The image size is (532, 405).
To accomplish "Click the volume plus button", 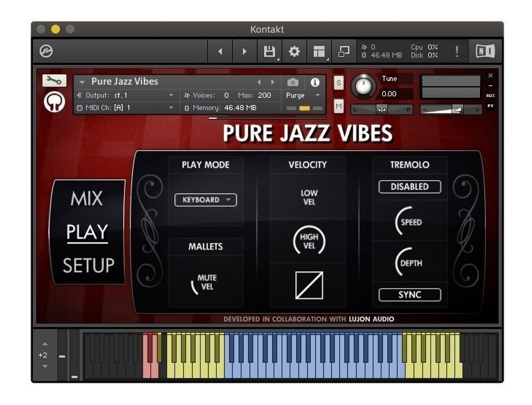I will pos(477,110).
